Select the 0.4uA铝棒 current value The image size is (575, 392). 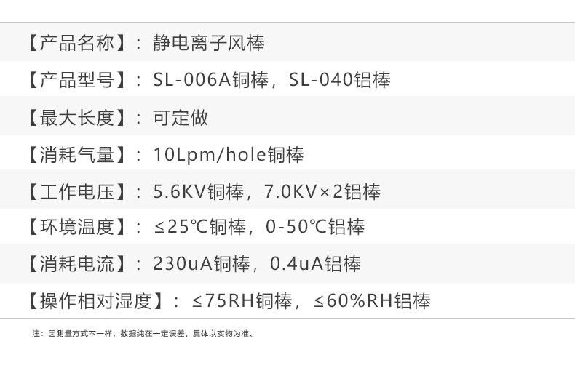pyautogui.click(x=315, y=264)
